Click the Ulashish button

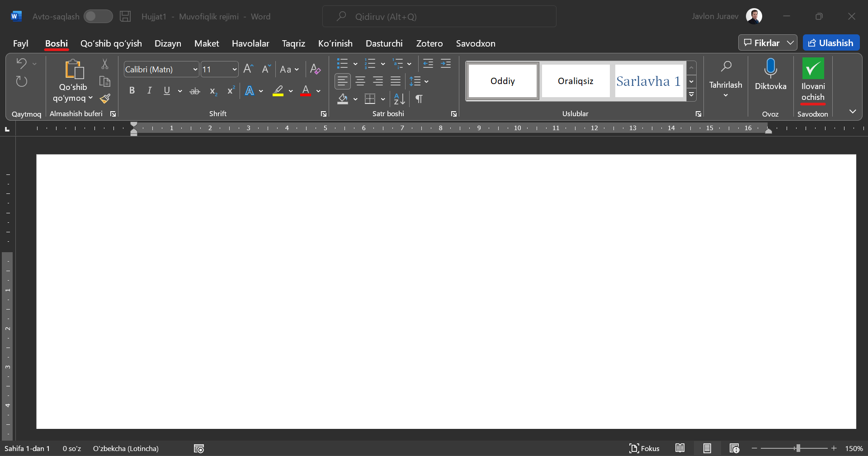tap(831, 43)
